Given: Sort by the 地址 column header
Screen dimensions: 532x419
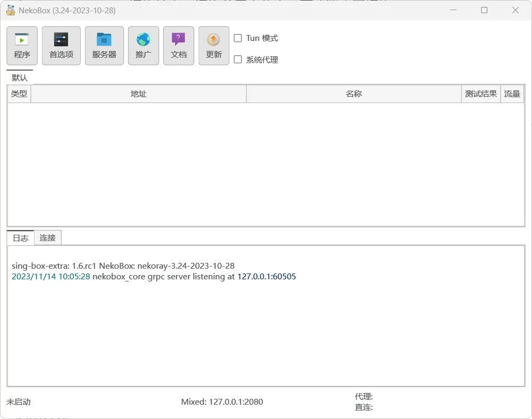Looking at the screenshot, I should tap(139, 94).
